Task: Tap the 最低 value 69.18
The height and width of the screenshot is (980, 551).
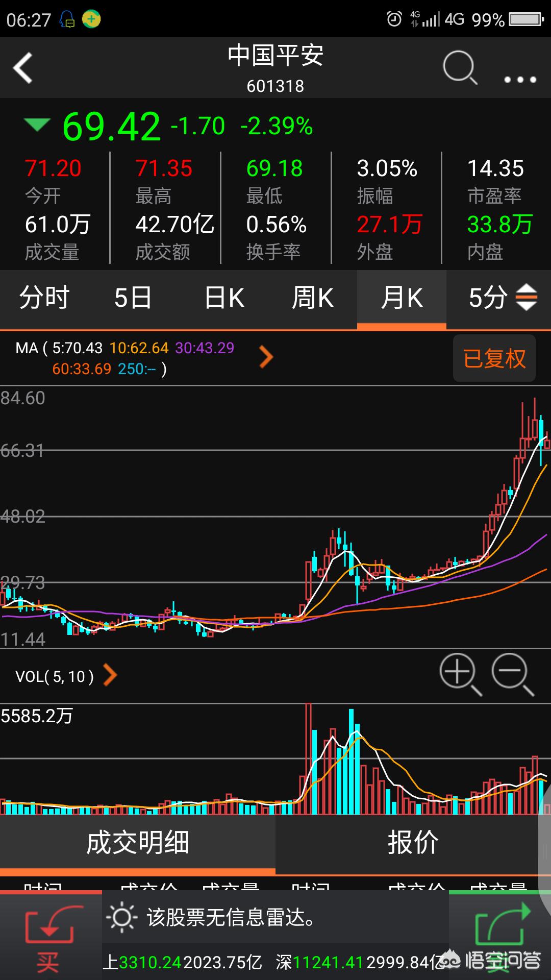Action: [274, 168]
